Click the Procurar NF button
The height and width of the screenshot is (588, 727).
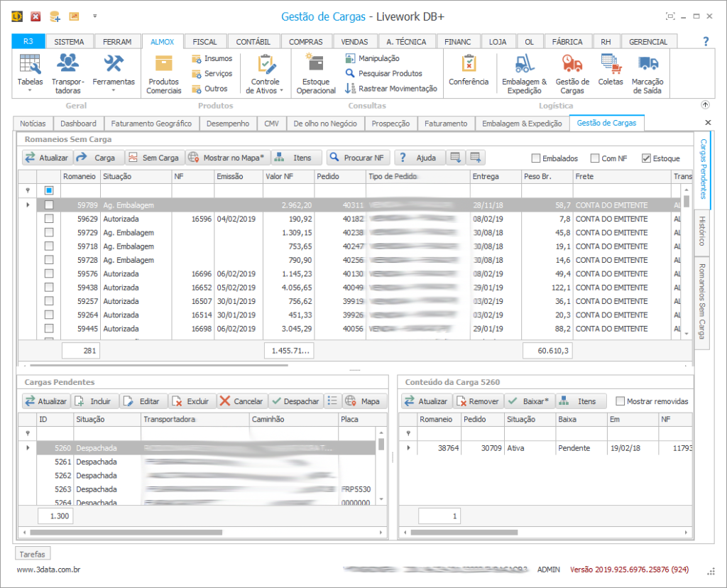tap(359, 158)
